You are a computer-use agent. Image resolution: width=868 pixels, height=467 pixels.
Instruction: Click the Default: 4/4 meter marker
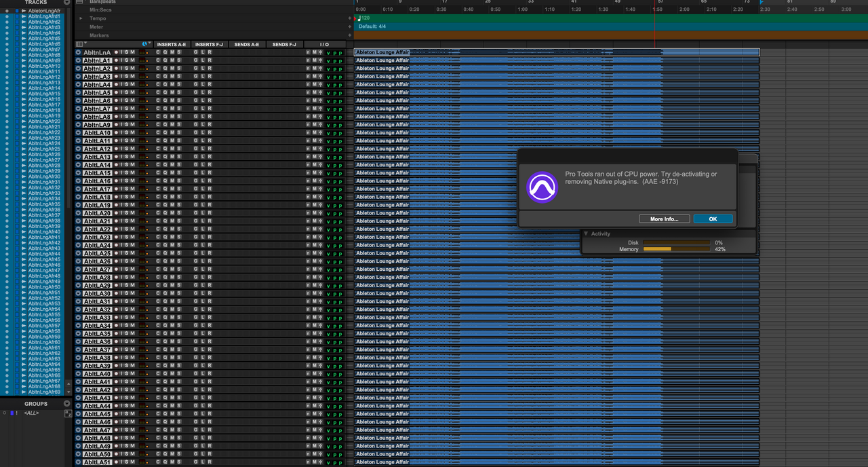372,26
